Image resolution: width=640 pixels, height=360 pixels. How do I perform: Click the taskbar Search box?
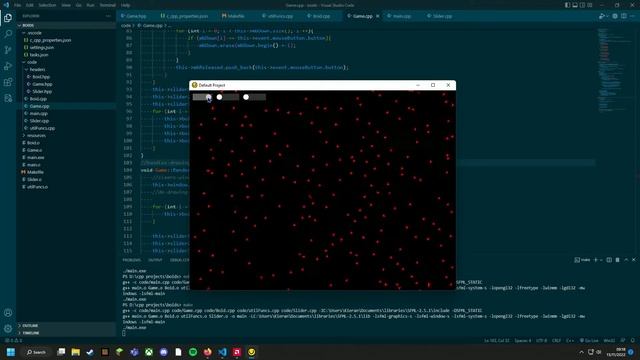tap(36, 352)
